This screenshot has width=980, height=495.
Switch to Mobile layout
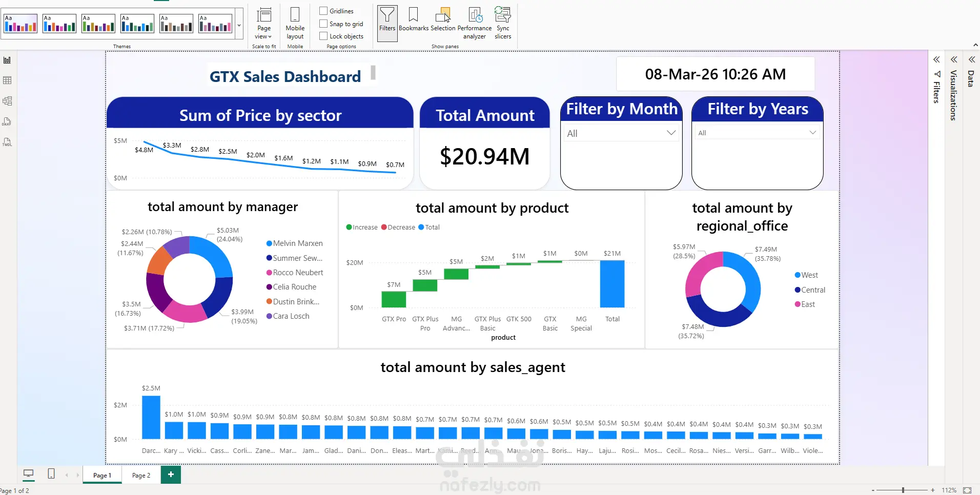[x=295, y=23]
